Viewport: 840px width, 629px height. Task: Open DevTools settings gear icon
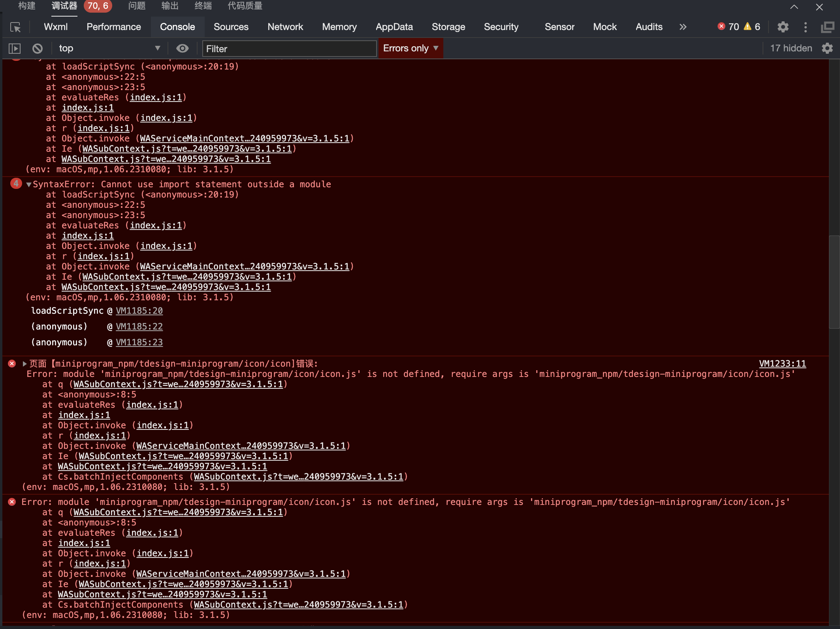(x=783, y=27)
